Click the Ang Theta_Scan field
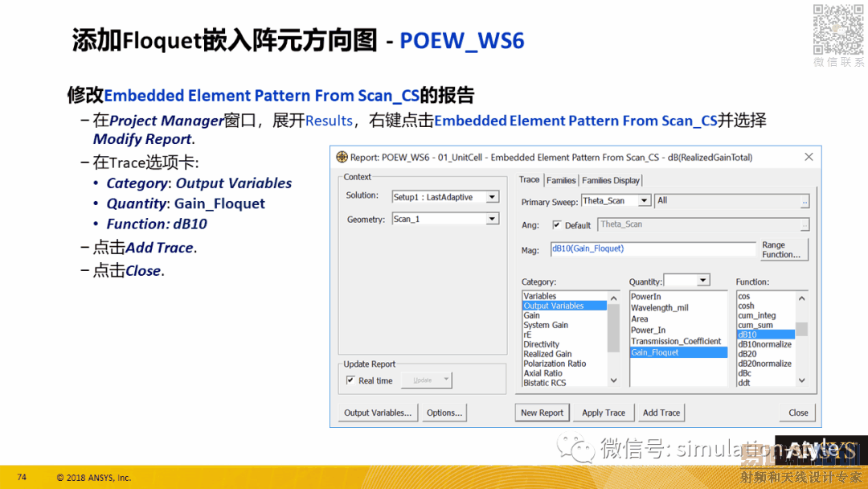 tap(699, 224)
